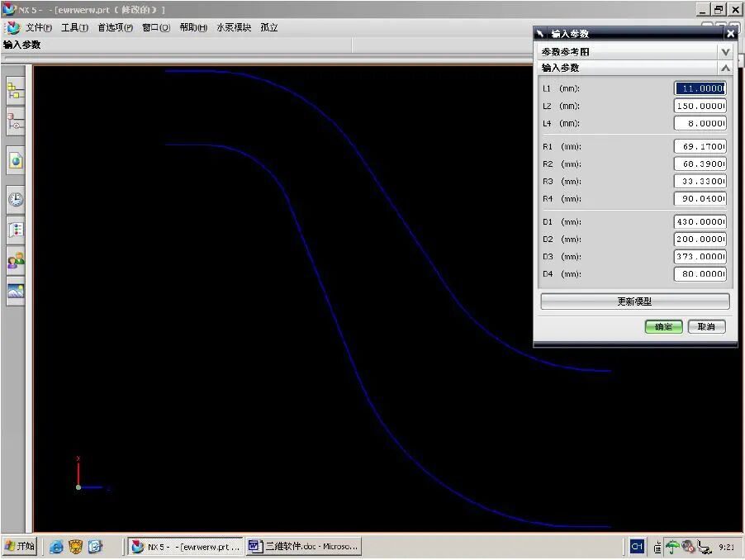Click the 取消 button
Viewport: 745px width, 560px height.
tap(706, 327)
